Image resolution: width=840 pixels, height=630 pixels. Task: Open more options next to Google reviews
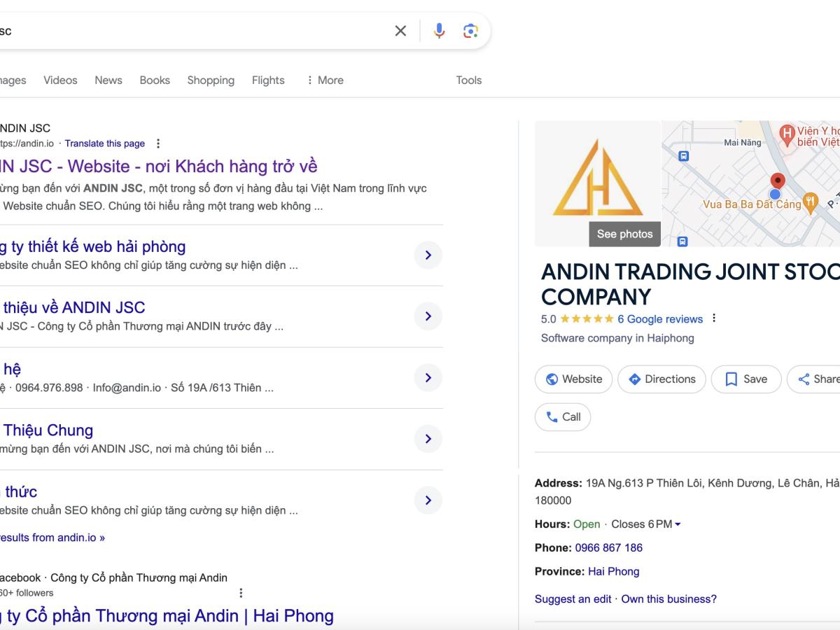point(714,318)
